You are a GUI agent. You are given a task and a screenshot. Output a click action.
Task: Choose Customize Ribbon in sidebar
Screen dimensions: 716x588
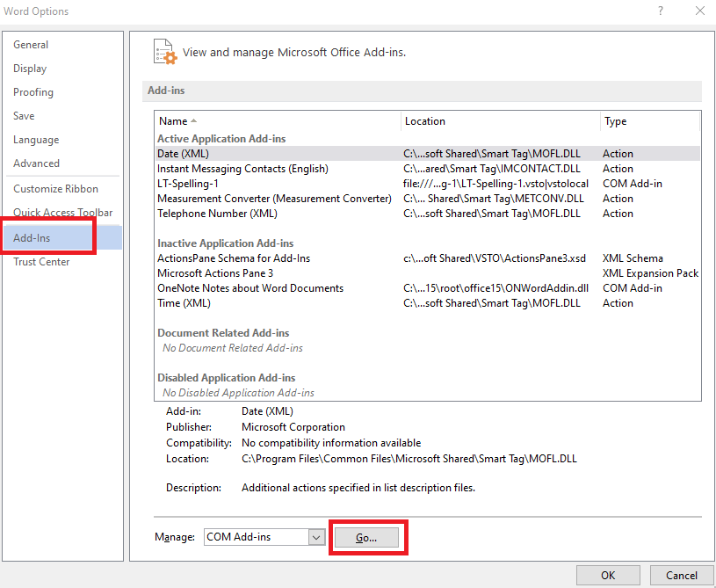coord(55,189)
